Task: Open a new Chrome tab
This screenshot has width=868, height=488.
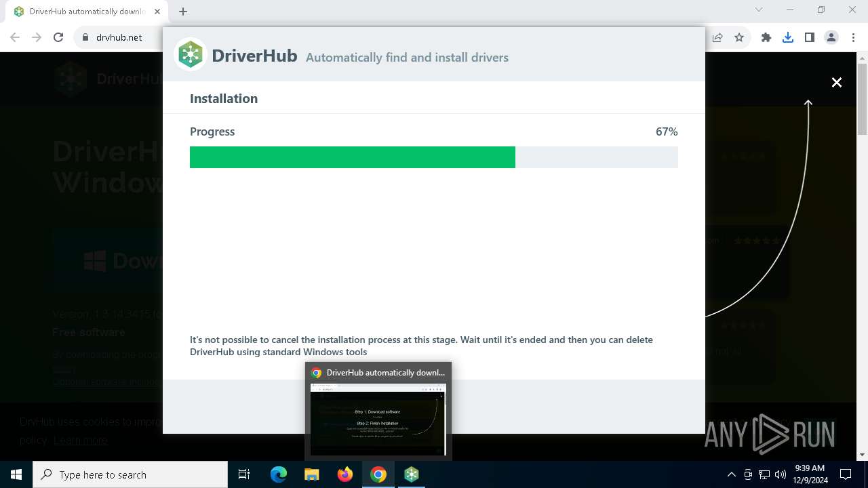Action: (x=183, y=12)
